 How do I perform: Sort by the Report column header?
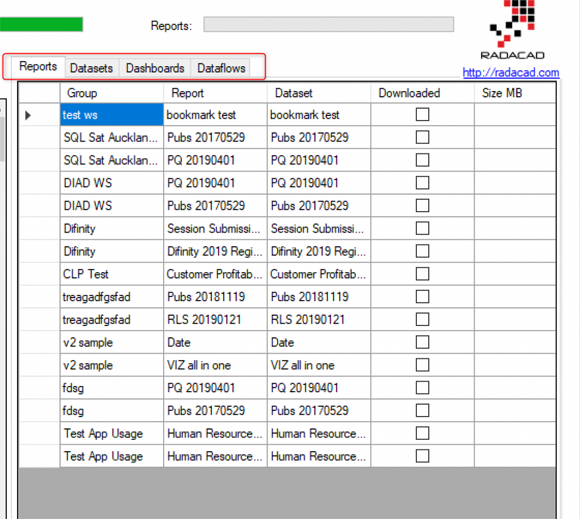click(x=215, y=93)
